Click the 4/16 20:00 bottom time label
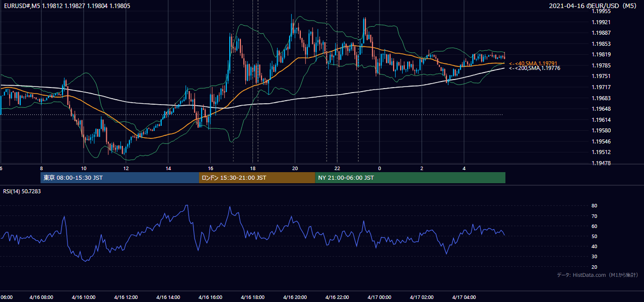This screenshot has height=302, width=644. (x=295, y=297)
